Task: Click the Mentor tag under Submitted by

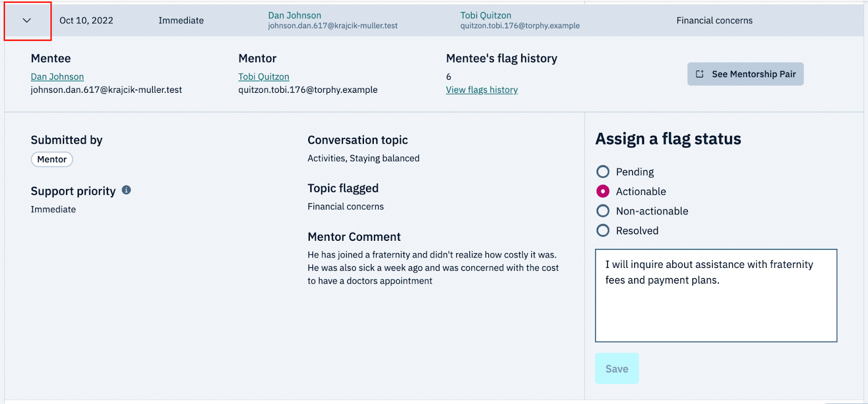Action: [52, 159]
